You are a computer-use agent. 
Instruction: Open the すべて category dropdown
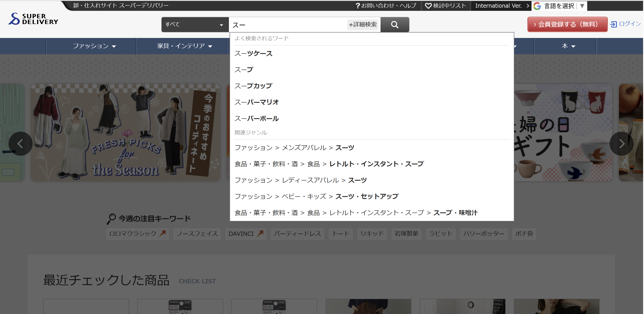[x=195, y=24]
